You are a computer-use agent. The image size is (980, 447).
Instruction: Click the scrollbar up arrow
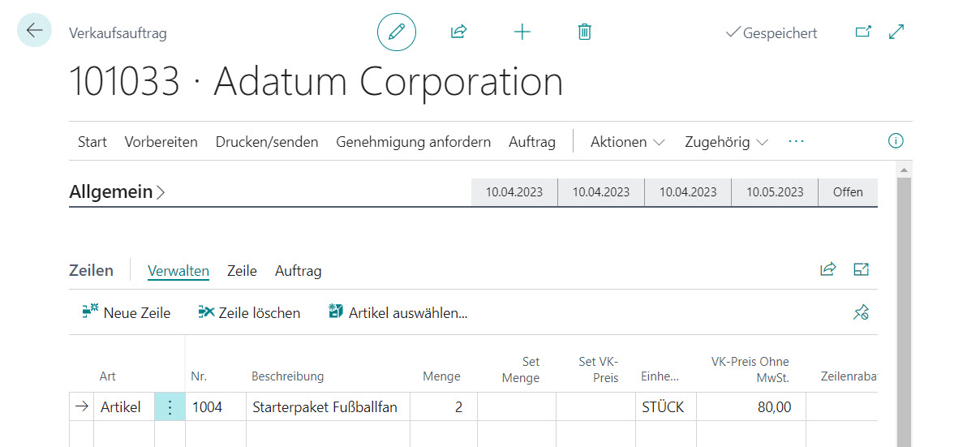(x=904, y=168)
